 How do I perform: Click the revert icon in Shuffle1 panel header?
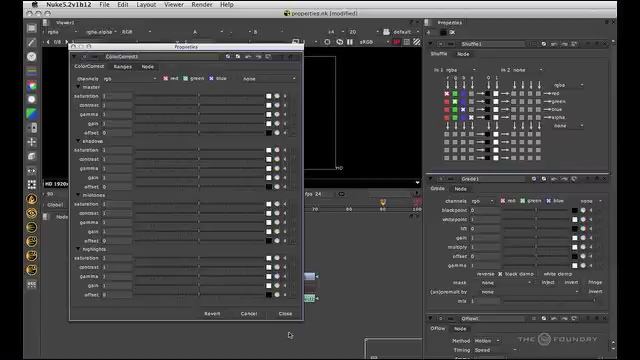pyautogui.click(x=574, y=44)
